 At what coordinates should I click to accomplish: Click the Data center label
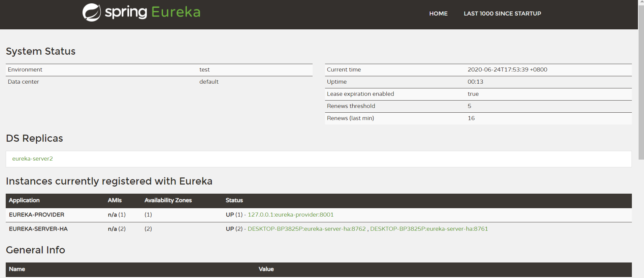click(x=24, y=82)
